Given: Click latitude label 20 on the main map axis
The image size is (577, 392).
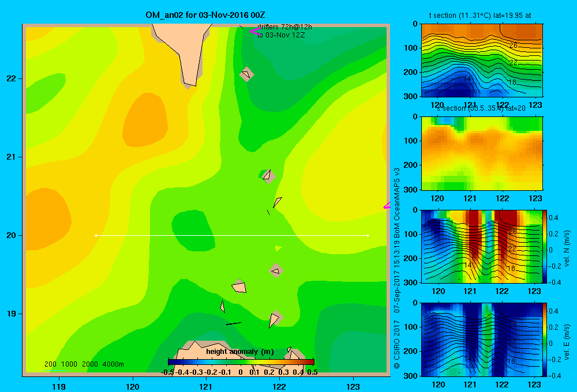Looking at the screenshot, I should click(11, 235).
